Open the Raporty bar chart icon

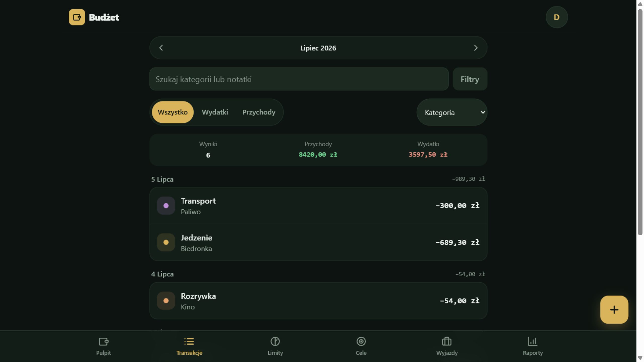pos(533,341)
